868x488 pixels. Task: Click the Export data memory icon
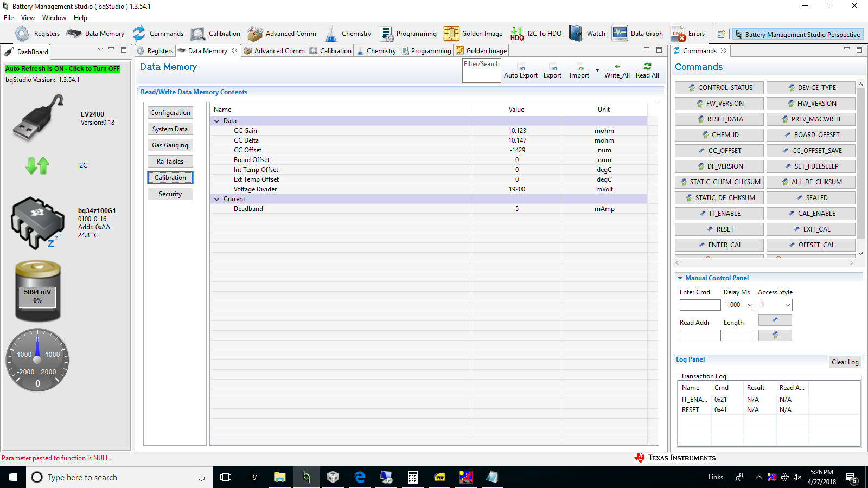click(x=554, y=67)
